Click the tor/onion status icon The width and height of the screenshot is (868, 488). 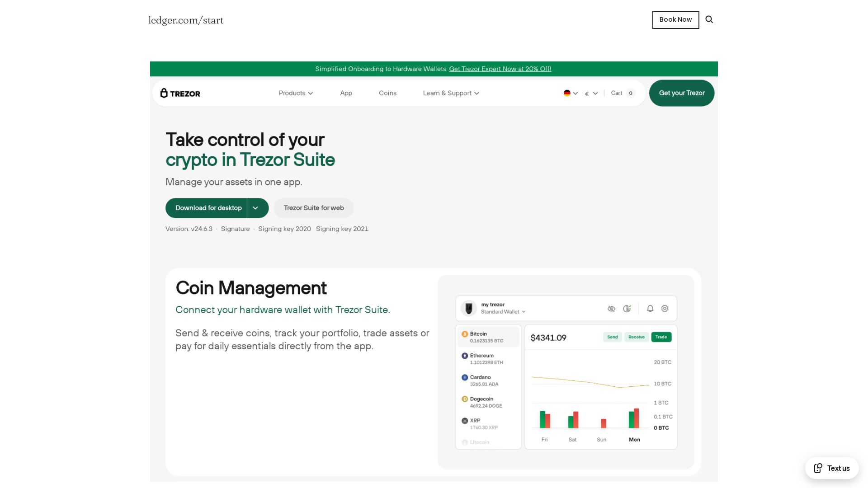click(x=627, y=309)
